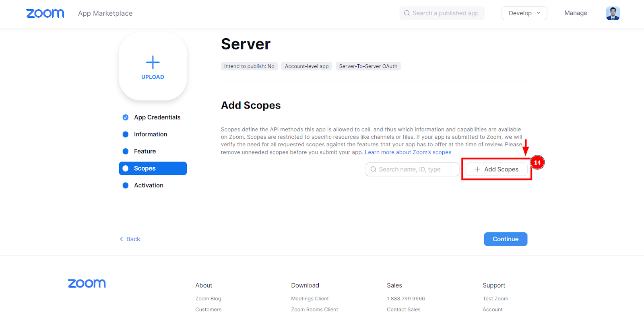Click the Download footer heading
Screen dimensions: 644x314
pyautogui.click(x=305, y=285)
